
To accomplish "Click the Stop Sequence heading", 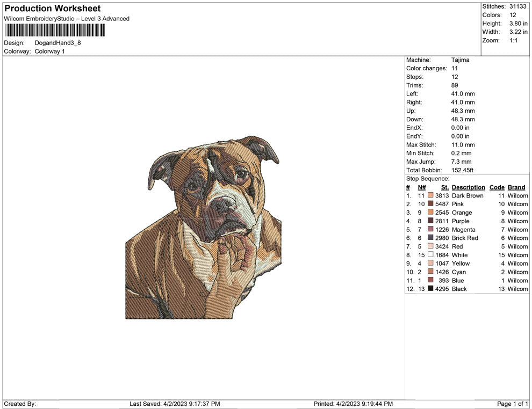I will 428,179.
